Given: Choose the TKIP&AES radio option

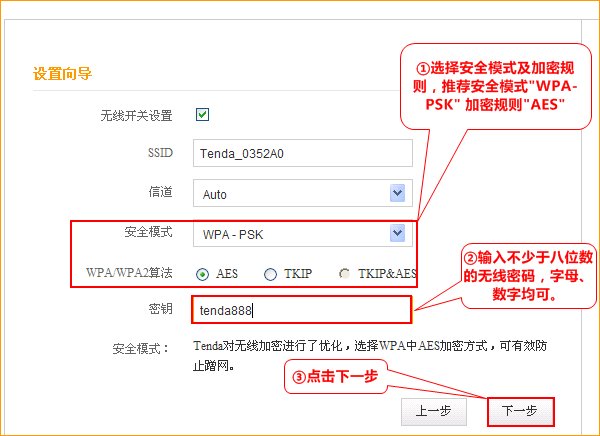Looking at the screenshot, I should 344,274.
